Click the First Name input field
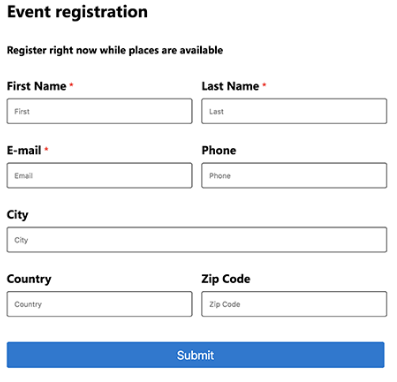Image resolution: width=397 pixels, height=382 pixels. [x=99, y=111]
